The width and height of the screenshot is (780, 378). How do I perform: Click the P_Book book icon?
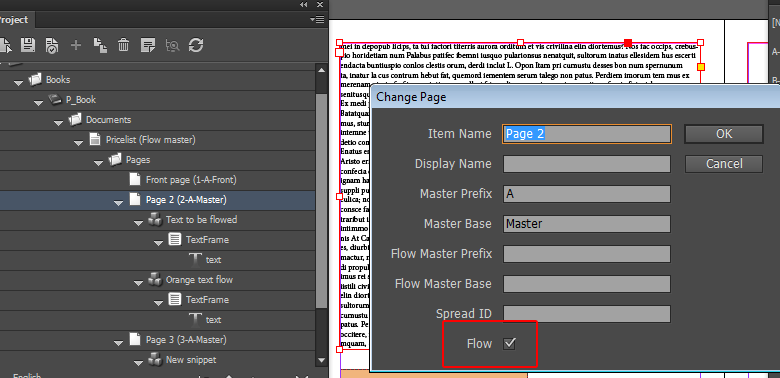(55, 99)
